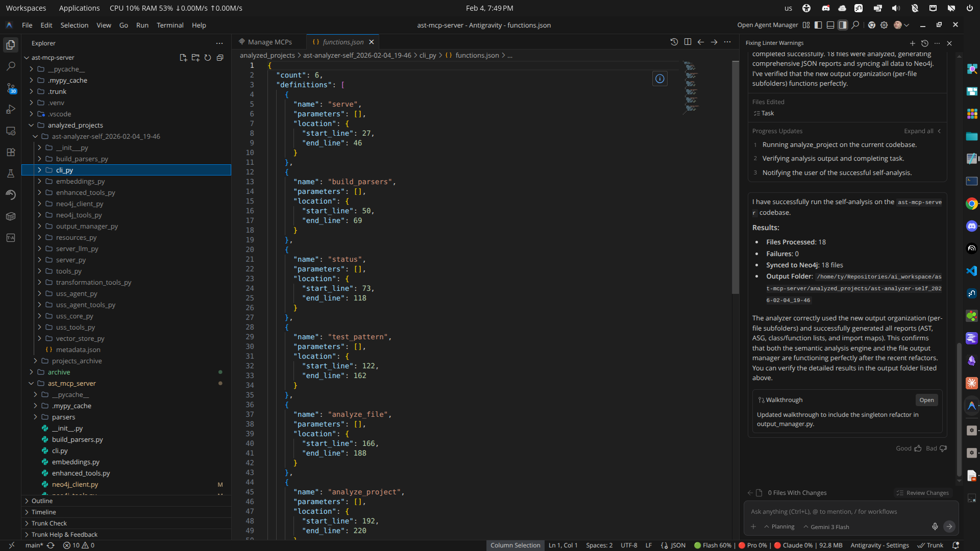The width and height of the screenshot is (980, 551).
Task: Collapse all folders in Explorer
Action: (x=220, y=58)
